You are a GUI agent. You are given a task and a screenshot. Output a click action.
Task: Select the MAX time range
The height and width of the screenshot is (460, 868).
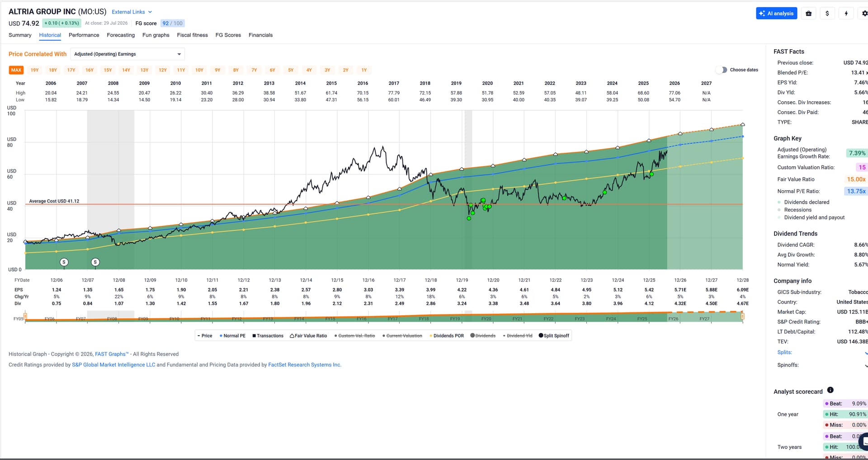pos(16,70)
